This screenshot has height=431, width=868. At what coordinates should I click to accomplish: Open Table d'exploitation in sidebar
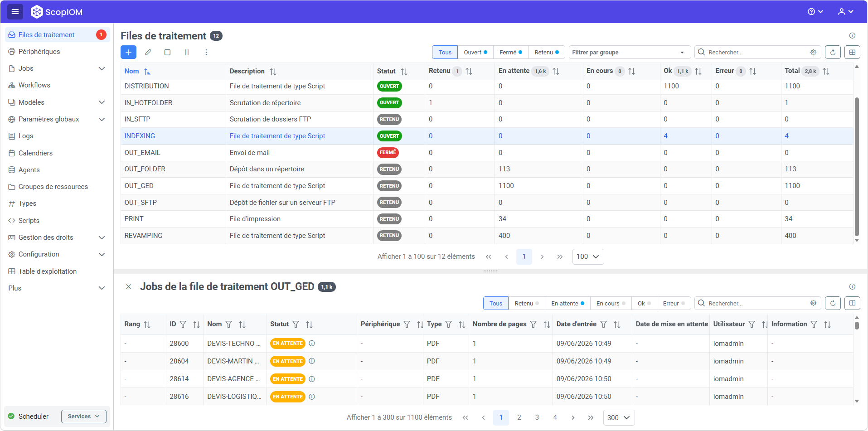point(57,271)
